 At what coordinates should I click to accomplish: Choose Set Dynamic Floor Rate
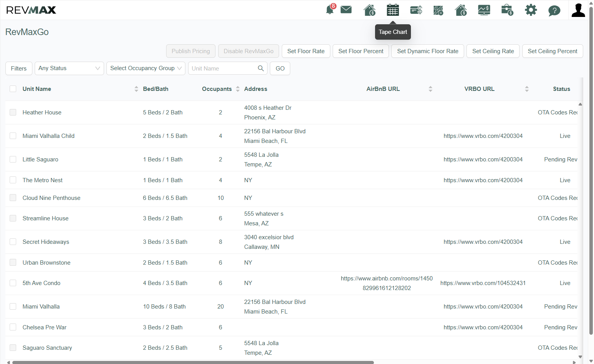click(428, 51)
